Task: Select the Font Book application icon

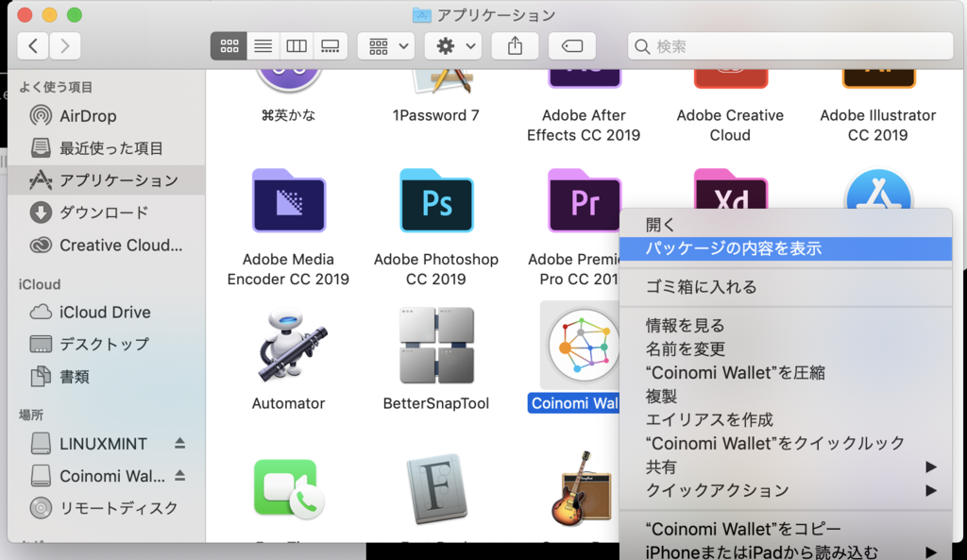Action: click(x=436, y=489)
